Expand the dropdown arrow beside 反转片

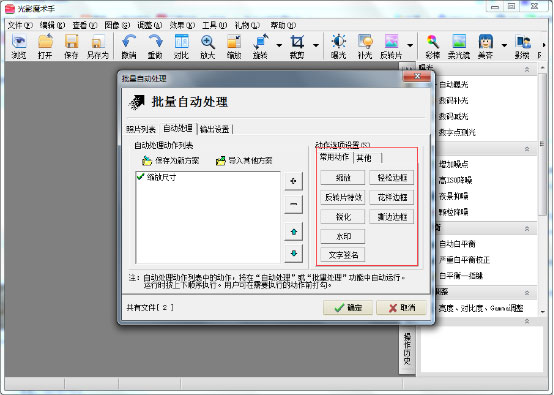tap(410, 45)
